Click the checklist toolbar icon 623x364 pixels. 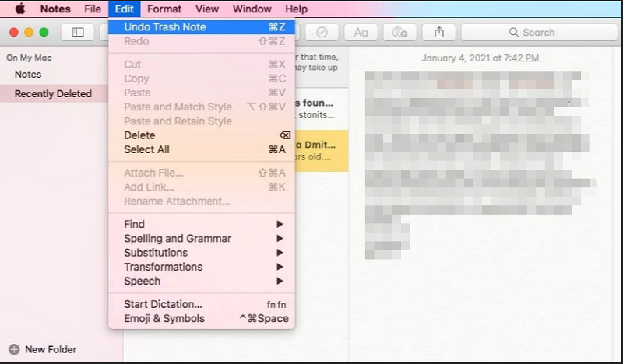point(322,32)
